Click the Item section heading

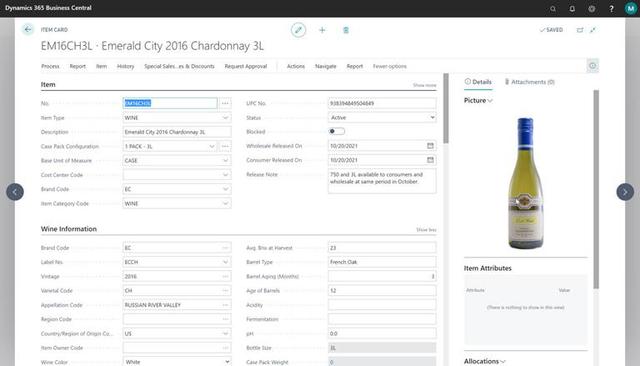coord(48,84)
